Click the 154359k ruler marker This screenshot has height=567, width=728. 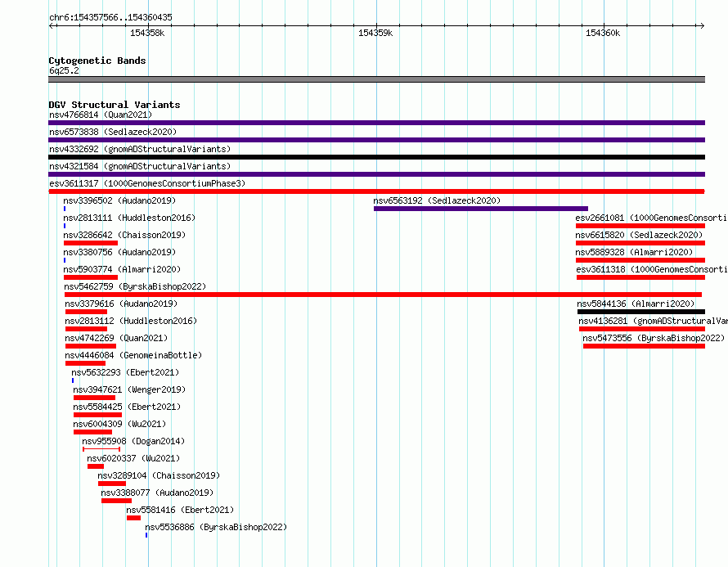coord(375,33)
